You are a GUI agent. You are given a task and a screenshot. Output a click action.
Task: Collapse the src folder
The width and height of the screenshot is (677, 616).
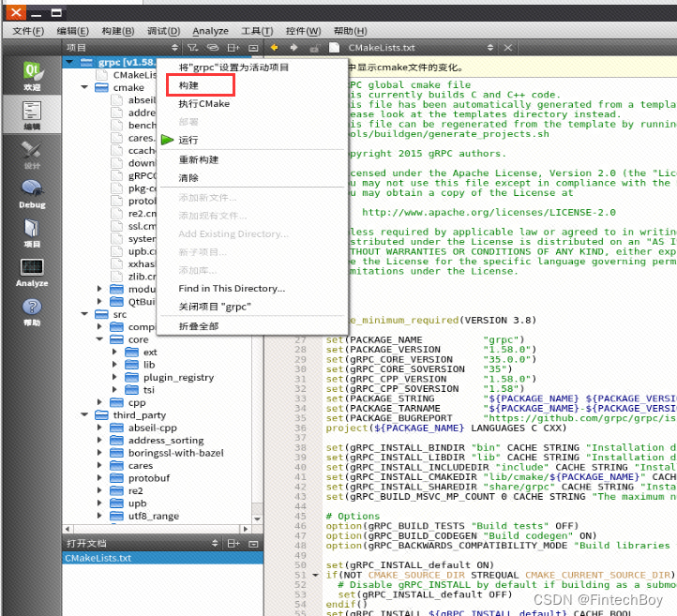point(84,314)
